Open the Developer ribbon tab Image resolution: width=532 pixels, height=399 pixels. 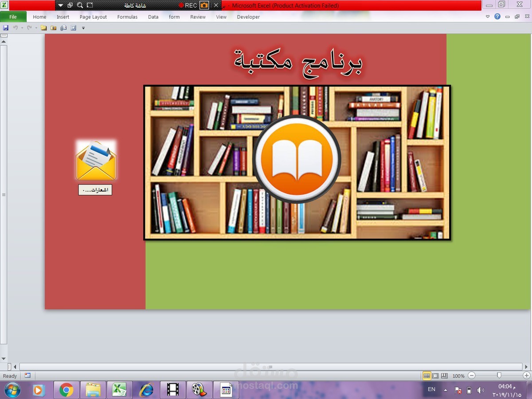pyautogui.click(x=248, y=17)
